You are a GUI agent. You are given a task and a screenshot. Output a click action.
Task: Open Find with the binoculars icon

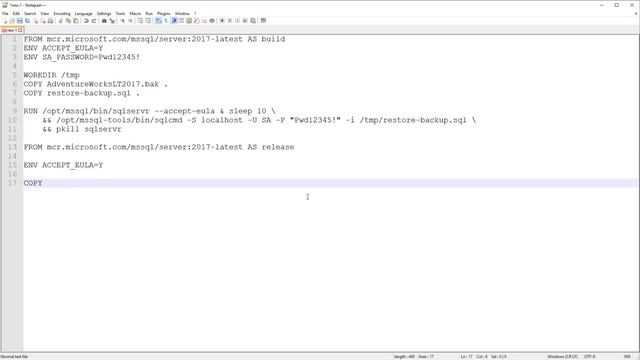point(104,20)
